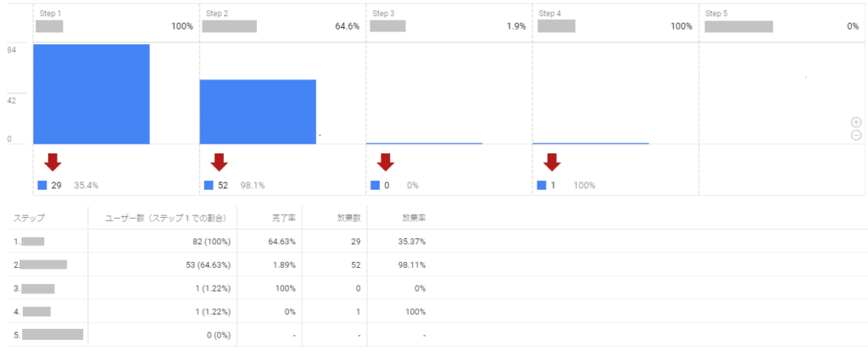Click the Step 1 header label
This screenshot has height=362, width=868.
51,14
